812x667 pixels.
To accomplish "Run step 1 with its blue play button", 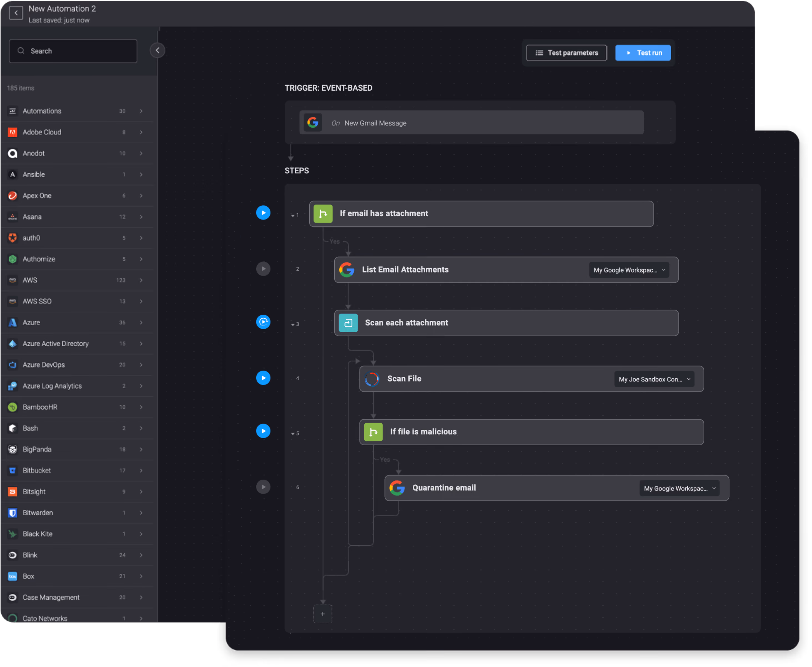I will click(264, 213).
